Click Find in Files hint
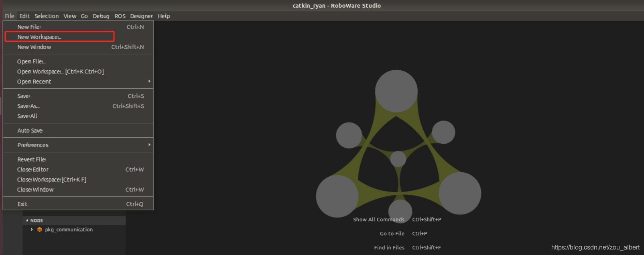The image size is (644, 255). 389,248
